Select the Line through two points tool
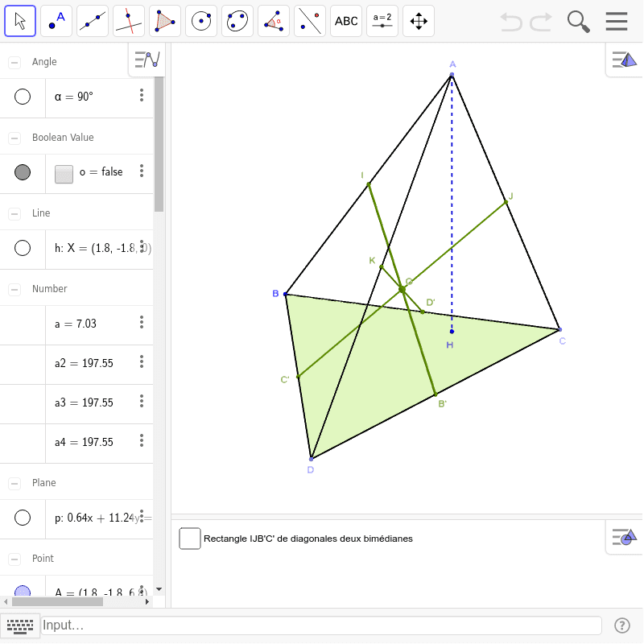This screenshot has height=644, width=644. [93, 21]
